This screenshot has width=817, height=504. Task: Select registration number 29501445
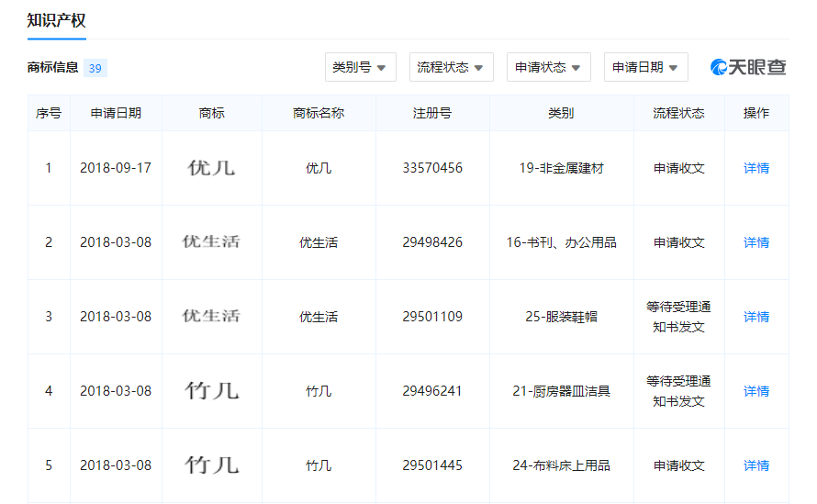coord(432,465)
